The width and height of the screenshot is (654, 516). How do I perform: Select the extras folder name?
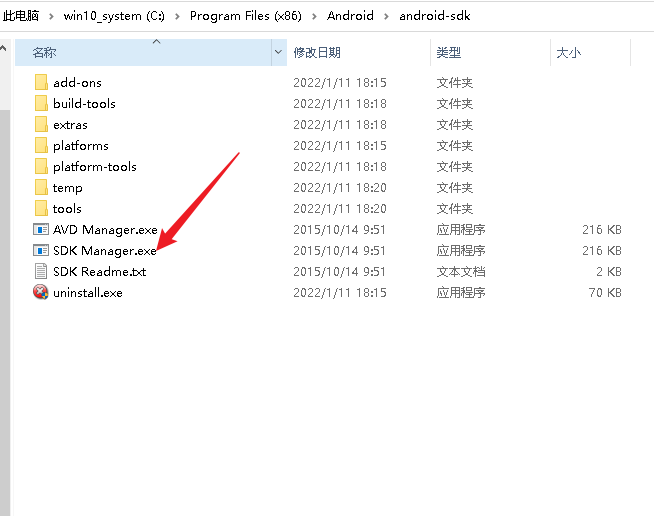click(70, 124)
